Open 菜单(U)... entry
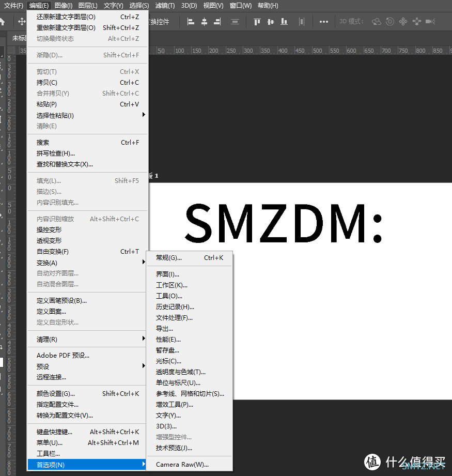This screenshot has height=476, width=452. coord(87,443)
